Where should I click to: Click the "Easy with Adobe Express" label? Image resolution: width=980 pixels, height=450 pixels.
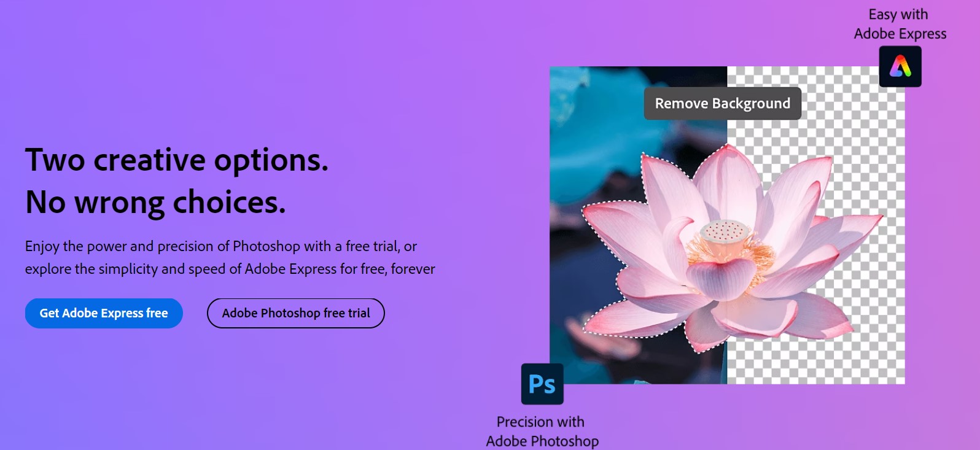tap(900, 24)
